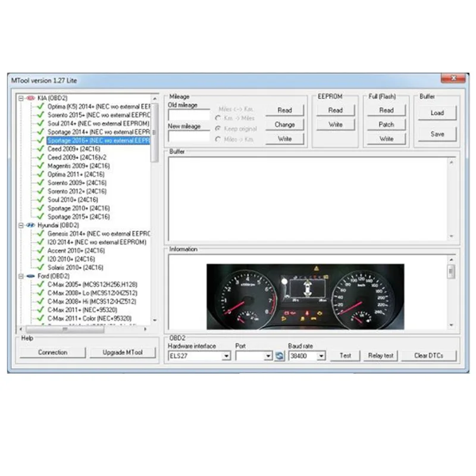Collapse the Ford (OBD2) tree node
The width and height of the screenshot is (476, 476).
[x=21, y=276]
